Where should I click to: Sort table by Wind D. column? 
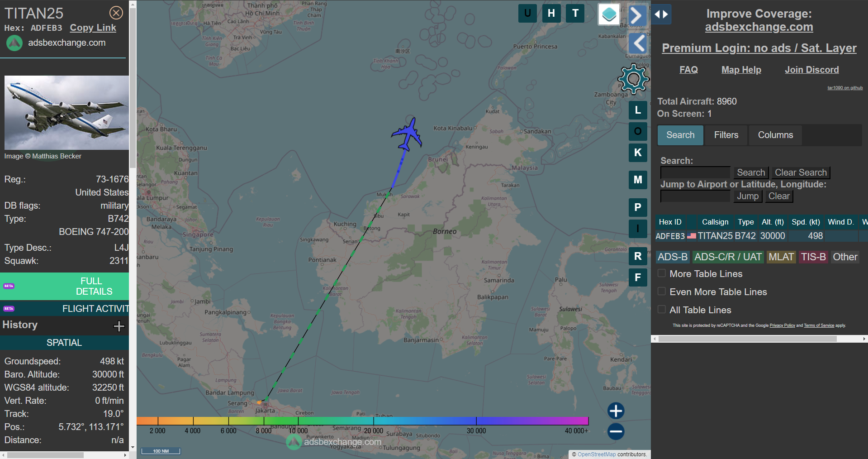point(841,222)
